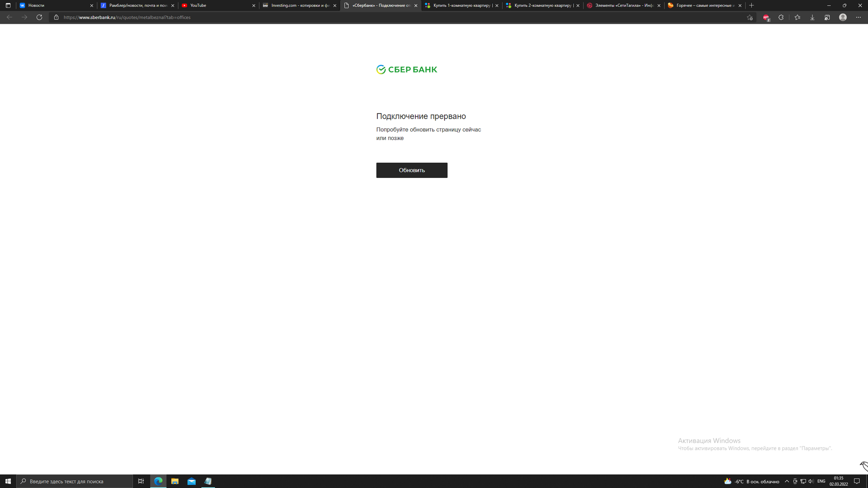Click the forward navigation arrow
868x488 pixels.
(24, 17)
